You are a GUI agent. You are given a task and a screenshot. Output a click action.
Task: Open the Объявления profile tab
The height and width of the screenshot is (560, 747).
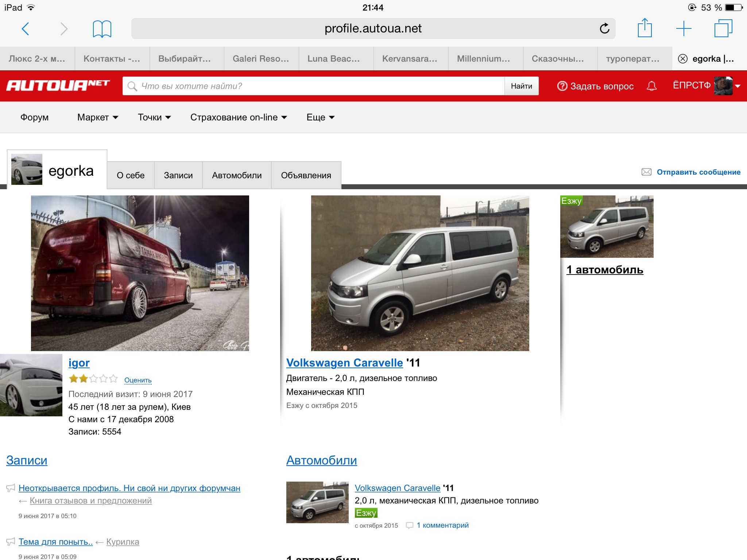tap(306, 175)
